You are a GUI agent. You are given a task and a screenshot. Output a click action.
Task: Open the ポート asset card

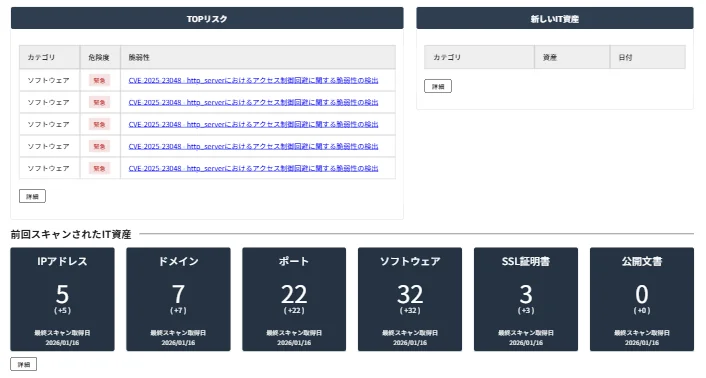(x=294, y=299)
